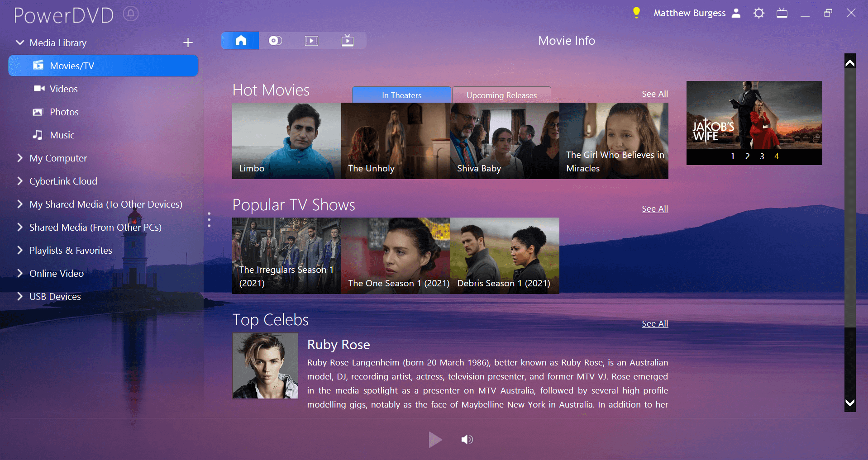This screenshot has height=460, width=868.
Task: Open the disc playback tab icon
Action: coord(276,40)
